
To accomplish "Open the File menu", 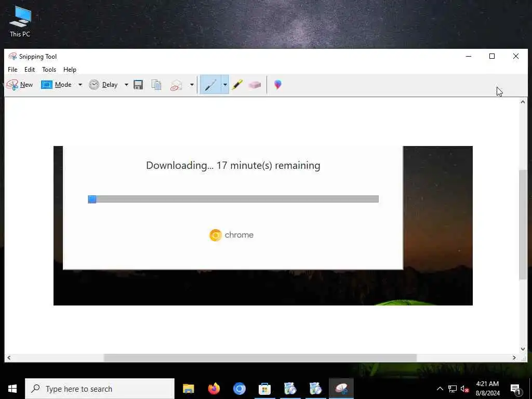I will 12,70.
